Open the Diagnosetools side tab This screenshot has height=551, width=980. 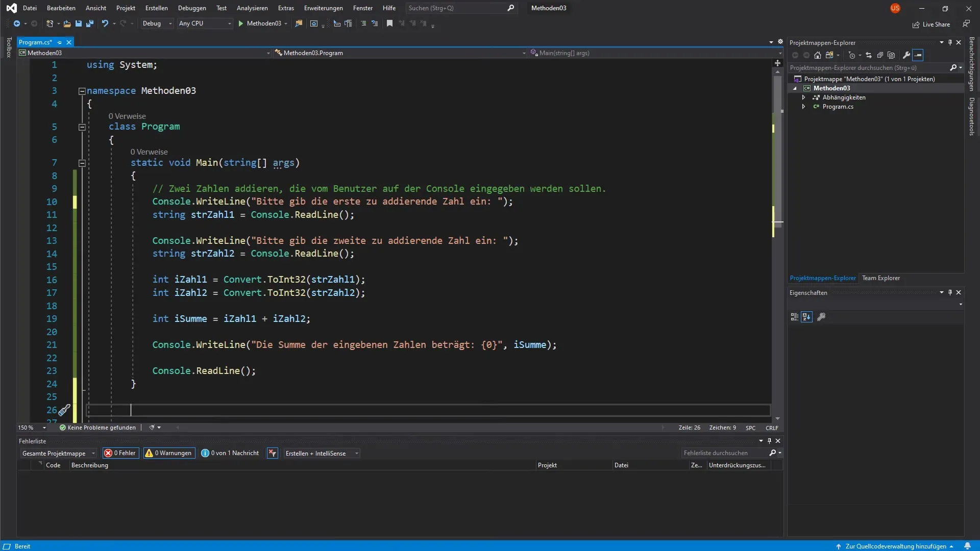(x=971, y=116)
